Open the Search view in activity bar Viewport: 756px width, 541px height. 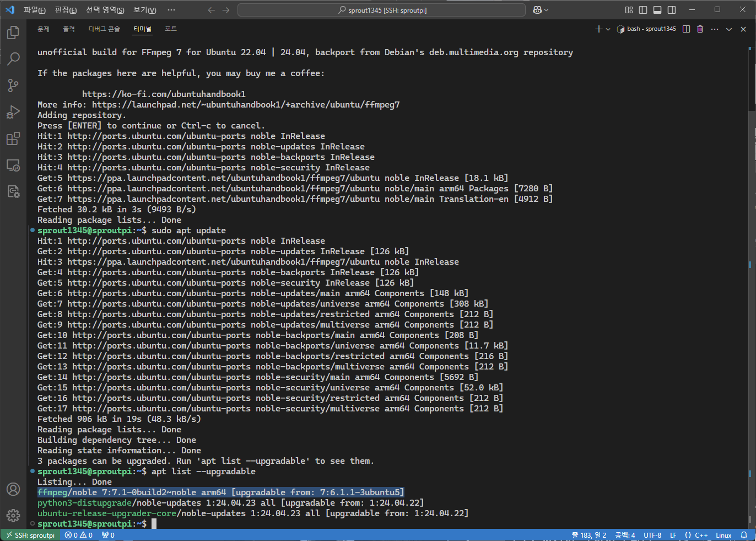13,58
